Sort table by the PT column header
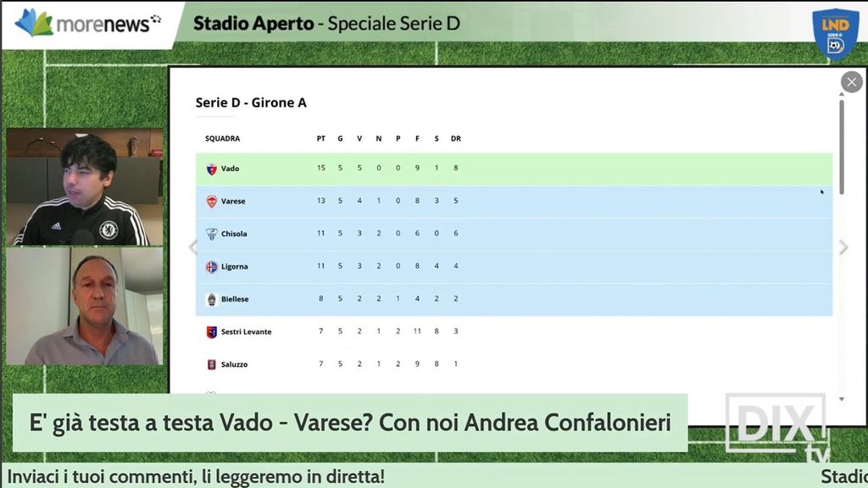 pos(320,138)
